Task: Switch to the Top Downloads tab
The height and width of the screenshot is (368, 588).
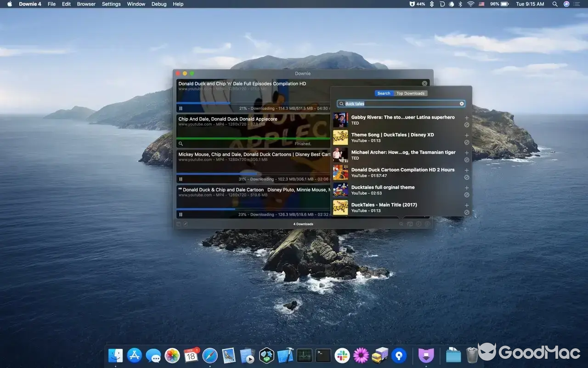Action: pyautogui.click(x=410, y=93)
